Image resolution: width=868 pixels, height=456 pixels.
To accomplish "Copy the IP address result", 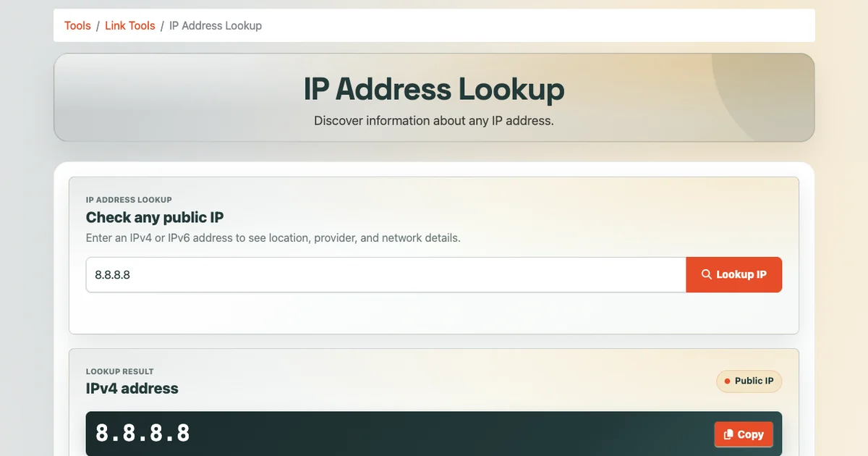I will [744, 434].
